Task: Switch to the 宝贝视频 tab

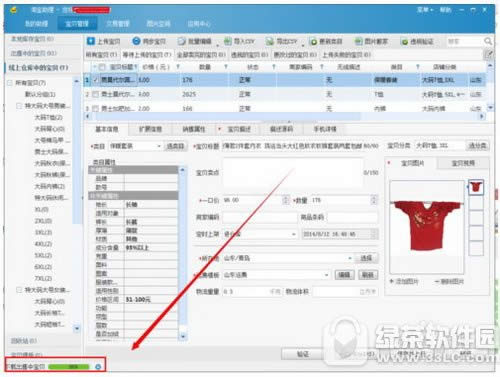Action: [x=463, y=163]
